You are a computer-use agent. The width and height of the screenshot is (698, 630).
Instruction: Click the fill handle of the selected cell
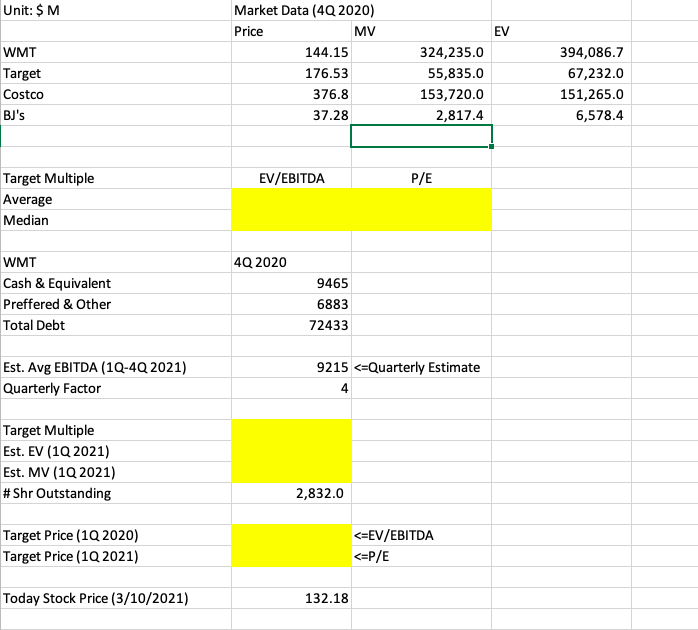(491, 146)
